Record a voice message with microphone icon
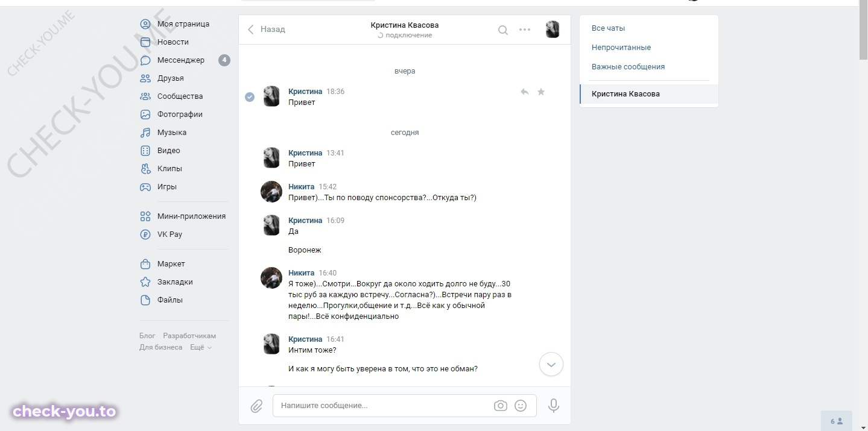This screenshot has width=868, height=431. [554, 406]
